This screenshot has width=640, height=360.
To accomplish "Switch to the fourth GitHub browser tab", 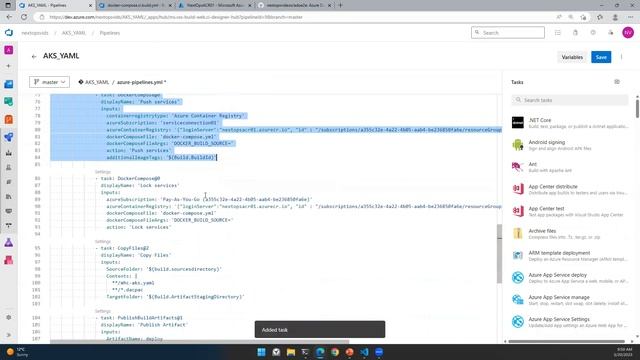I will point(295,5).
